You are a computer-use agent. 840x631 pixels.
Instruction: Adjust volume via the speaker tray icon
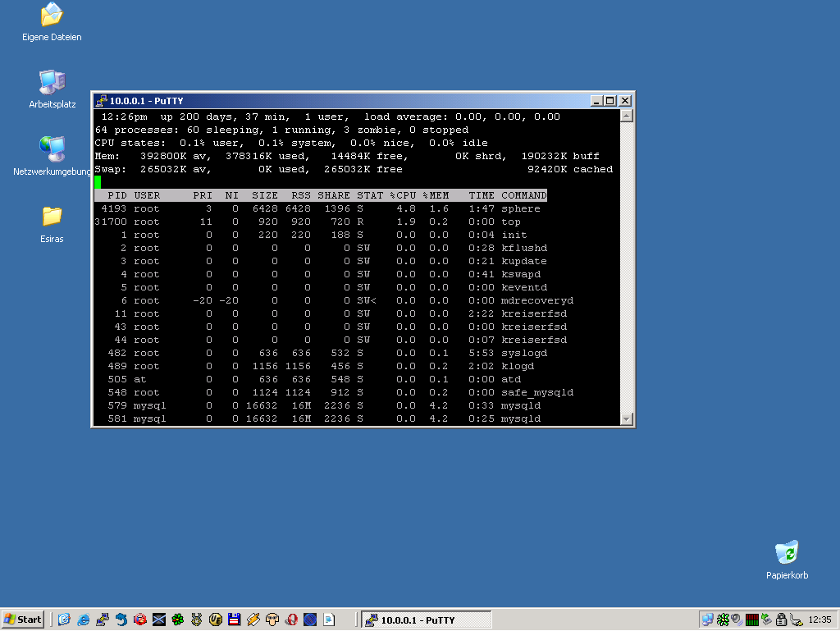736,620
